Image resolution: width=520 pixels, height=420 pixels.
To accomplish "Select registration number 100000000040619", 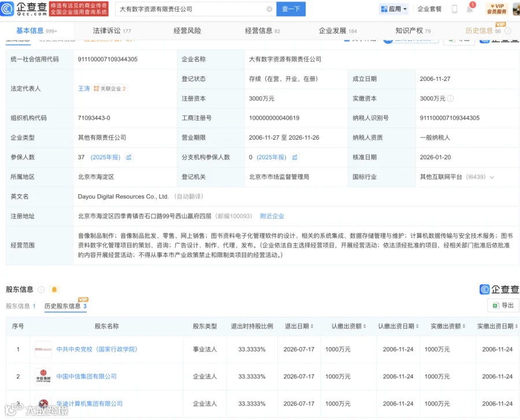I will (x=274, y=118).
